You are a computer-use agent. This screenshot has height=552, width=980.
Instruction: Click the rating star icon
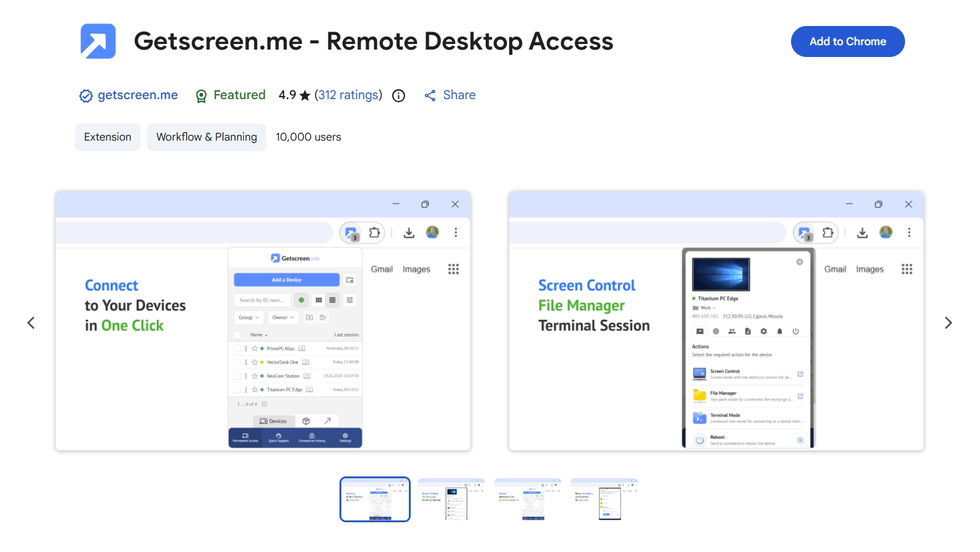coord(305,95)
